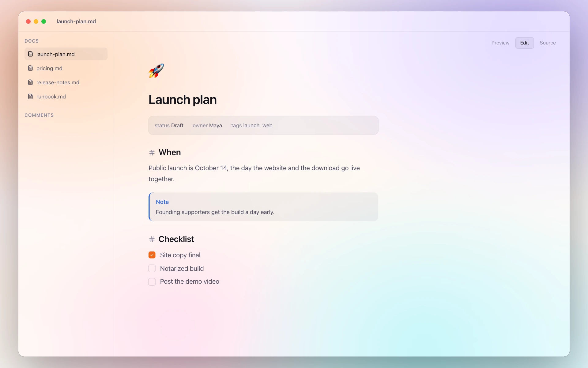This screenshot has height=368, width=588.
Task: Click the Post the demo video label
Action: click(x=190, y=282)
